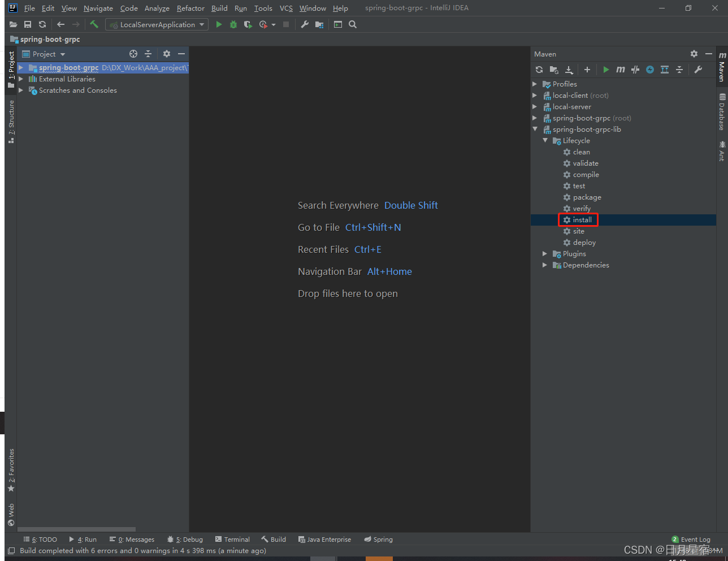This screenshot has height=561, width=728.
Task: Run LocalServerApplication with green play icon
Action: pyautogui.click(x=219, y=24)
